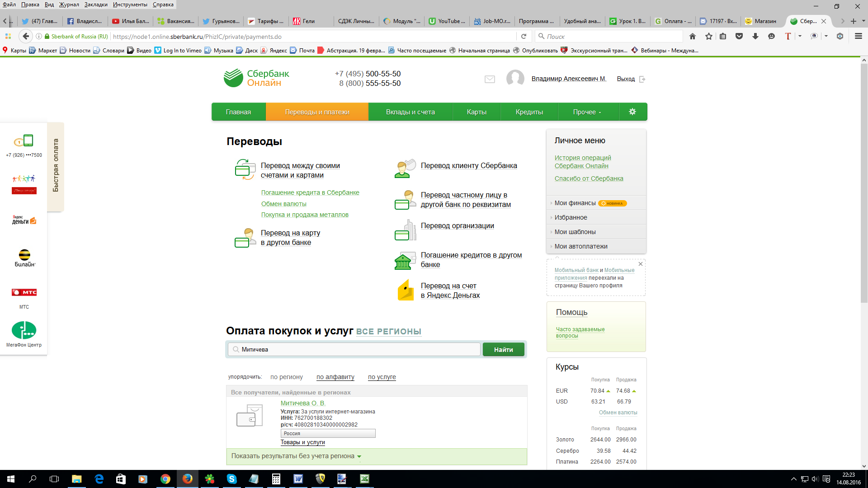Open Покупка и продажа металлов link
868x488 pixels.
tap(305, 215)
